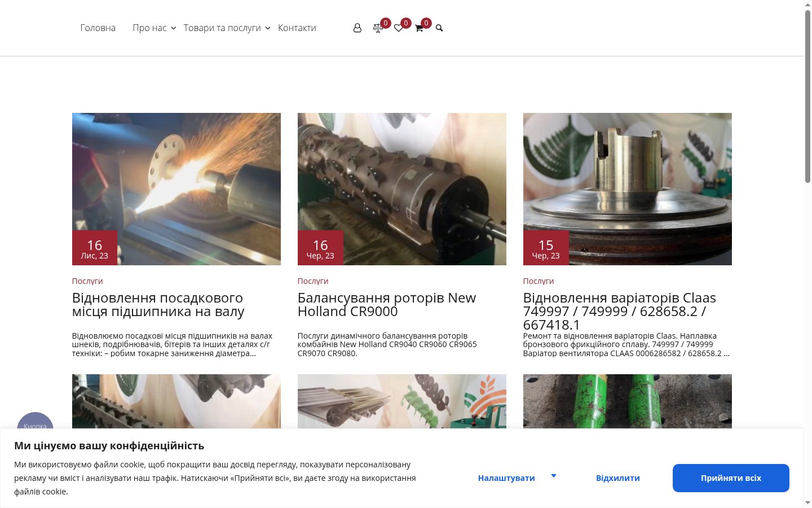
Task: Decline cookies with the Відхилити button
Action: point(618,478)
